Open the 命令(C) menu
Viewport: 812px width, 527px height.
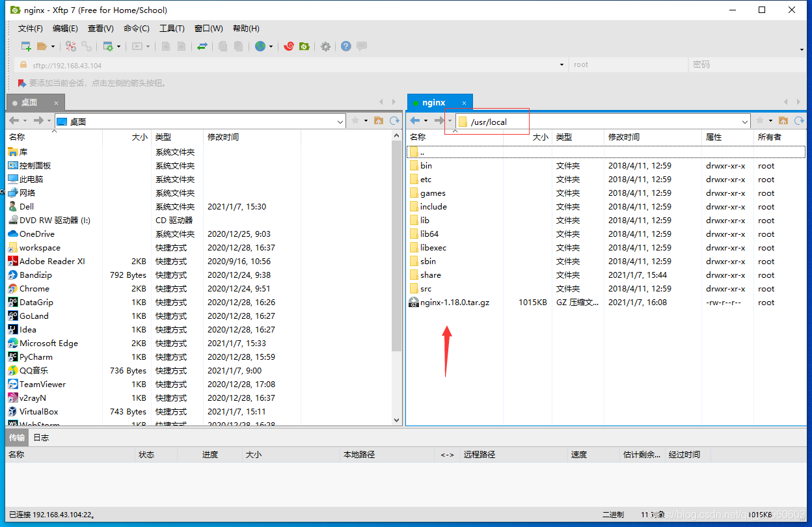[137, 29]
